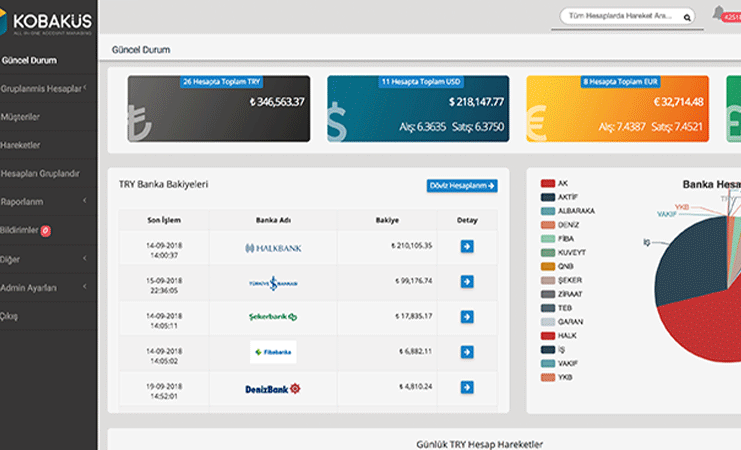
Task: Click the Halkbank logo
Action: click(273, 248)
